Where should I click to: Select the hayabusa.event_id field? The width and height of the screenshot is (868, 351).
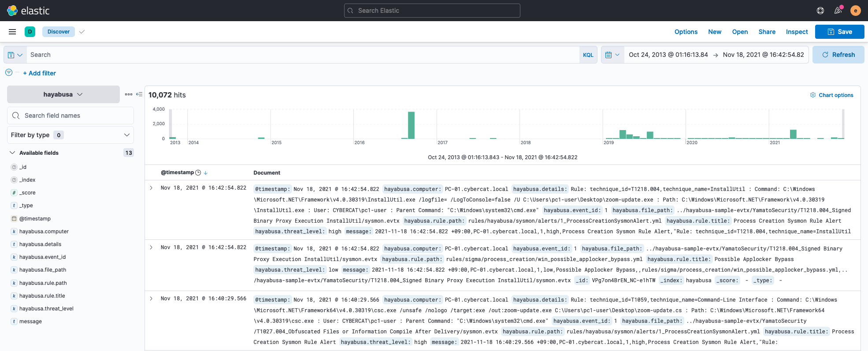click(42, 257)
